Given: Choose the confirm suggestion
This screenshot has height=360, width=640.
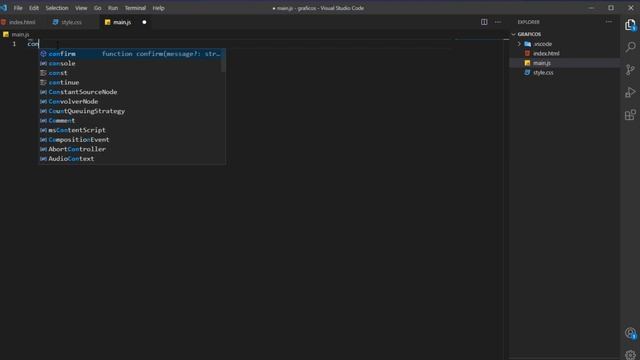Looking at the screenshot, I should tap(131, 54).
